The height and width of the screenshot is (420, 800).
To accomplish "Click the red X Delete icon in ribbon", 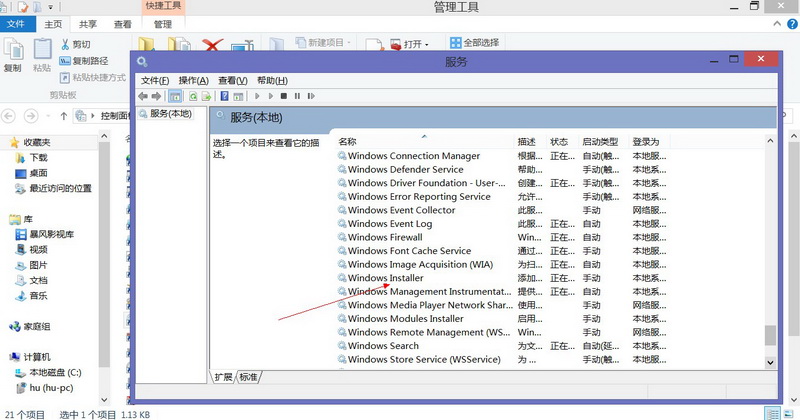I will coord(212,45).
